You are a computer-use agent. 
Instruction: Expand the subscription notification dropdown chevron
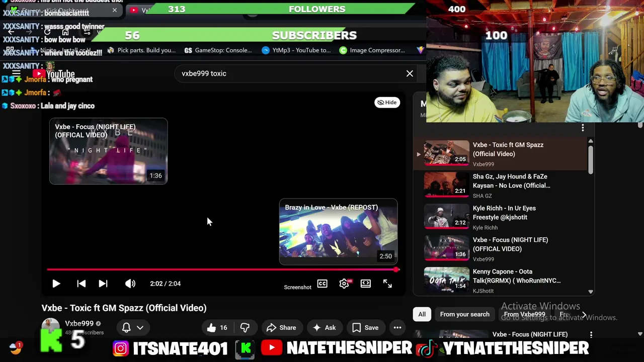click(x=140, y=328)
